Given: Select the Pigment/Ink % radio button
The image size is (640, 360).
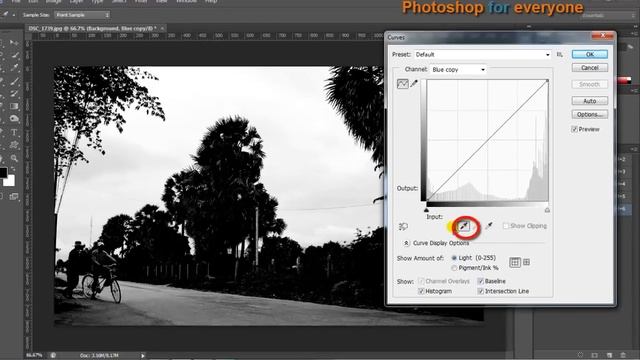Looking at the screenshot, I should (x=454, y=268).
